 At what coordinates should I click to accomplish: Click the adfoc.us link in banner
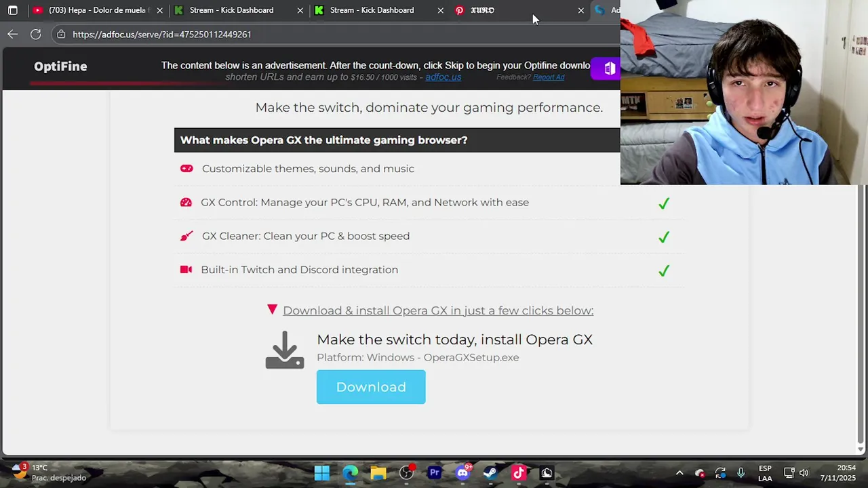(x=443, y=77)
